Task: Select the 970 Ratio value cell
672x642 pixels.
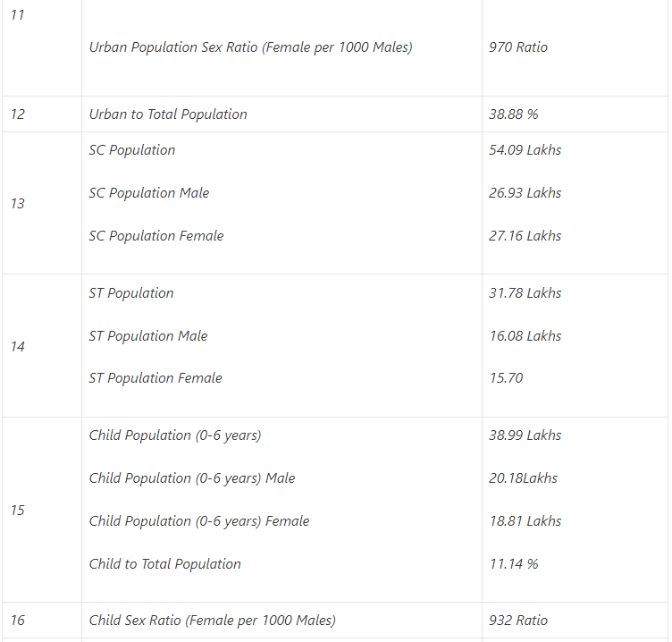Action: pyautogui.click(x=518, y=47)
